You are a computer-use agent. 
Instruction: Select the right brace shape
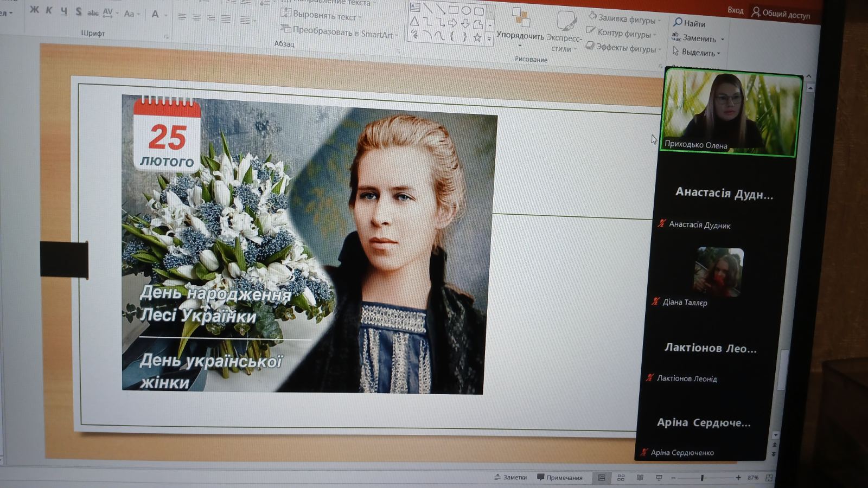[464, 37]
